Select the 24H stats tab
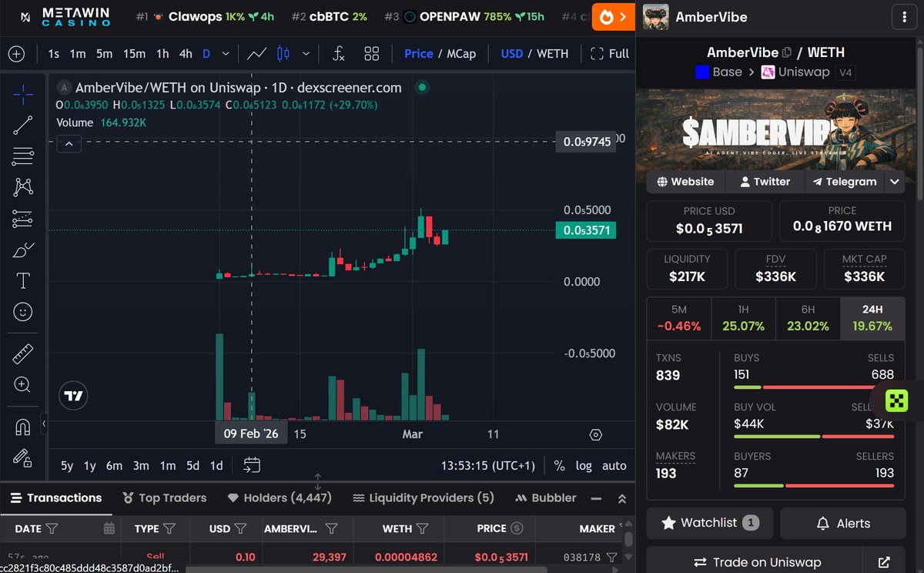The width and height of the screenshot is (924, 573). (872, 318)
